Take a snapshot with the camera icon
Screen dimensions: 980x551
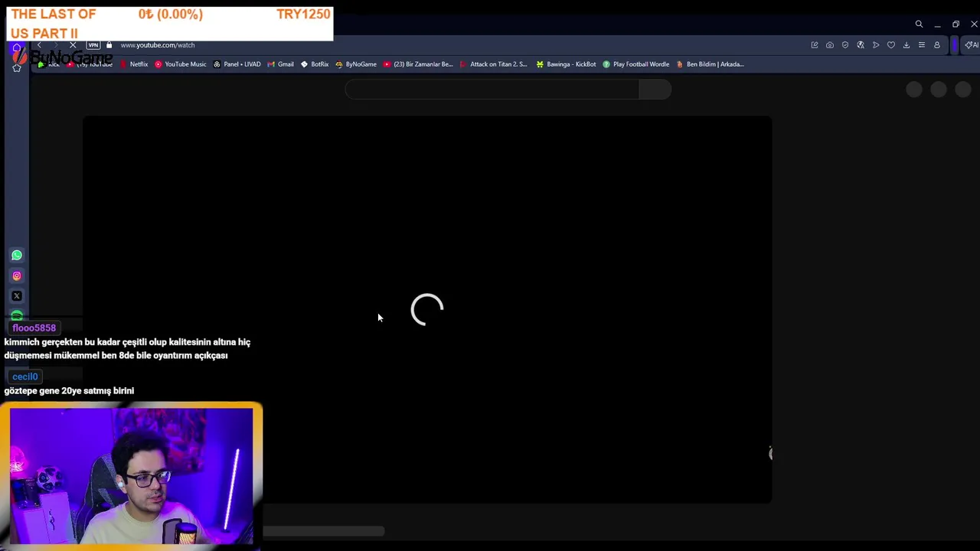click(x=830, y=45)
